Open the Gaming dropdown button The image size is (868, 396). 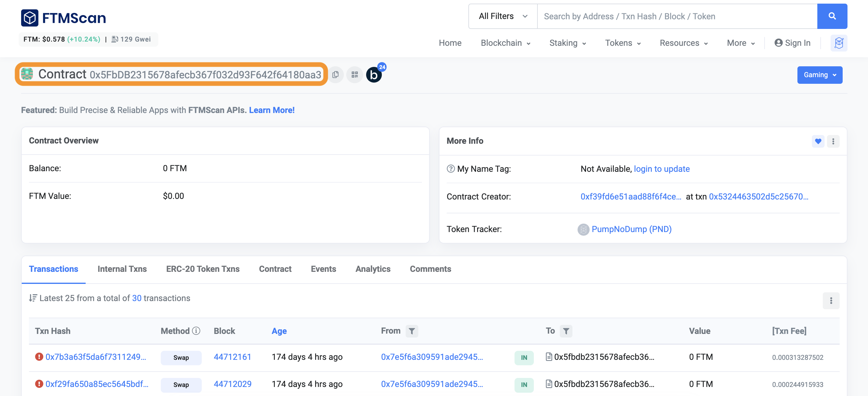click(819, 75)
